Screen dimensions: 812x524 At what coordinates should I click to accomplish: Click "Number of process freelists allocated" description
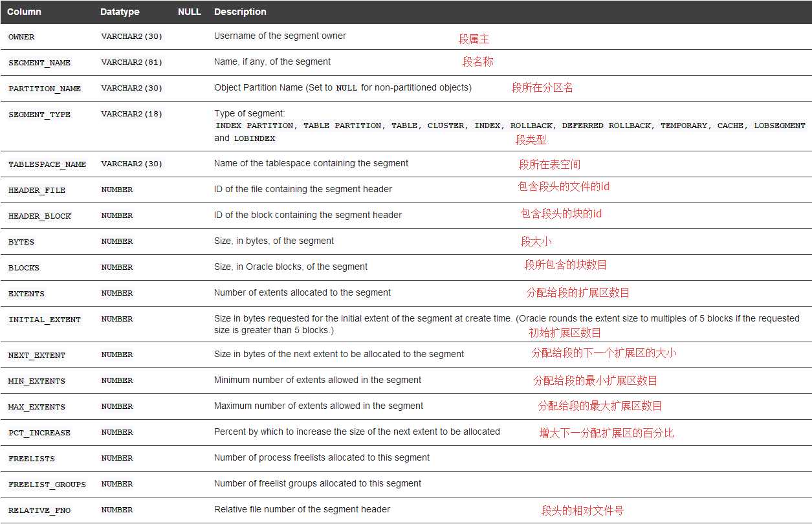click(322, 457)
